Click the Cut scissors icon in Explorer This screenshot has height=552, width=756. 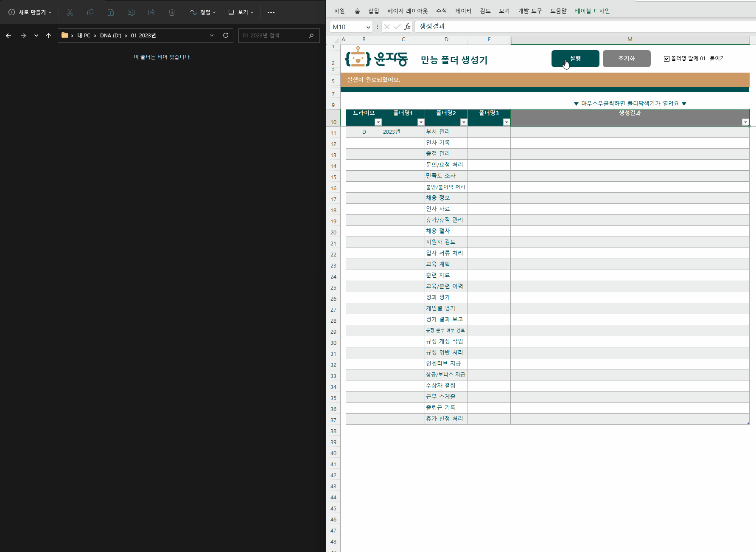coord(70,12)
